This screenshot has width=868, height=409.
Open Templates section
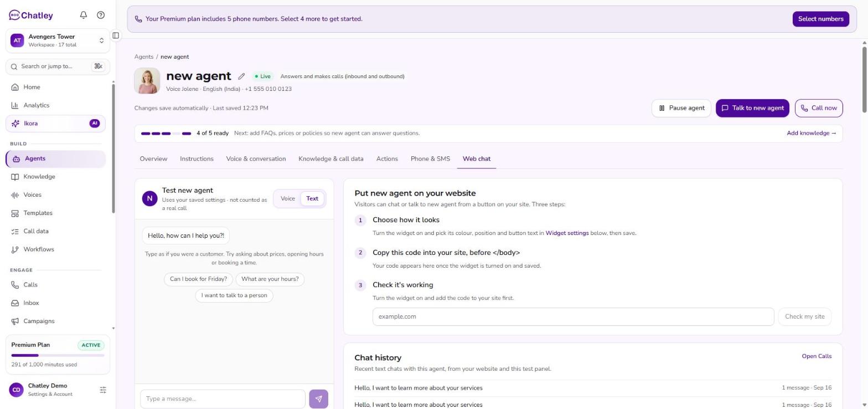coord(55,213)
